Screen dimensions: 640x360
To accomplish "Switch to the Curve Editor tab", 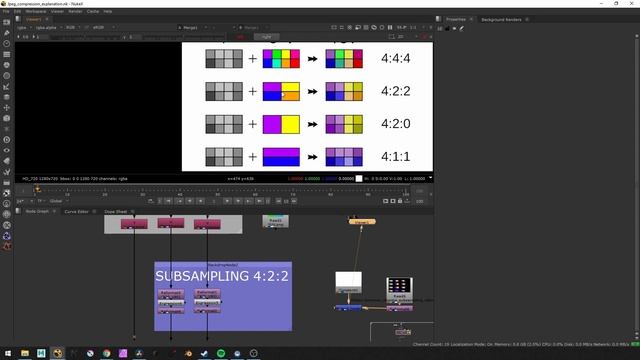I will [x=77, y=211].
